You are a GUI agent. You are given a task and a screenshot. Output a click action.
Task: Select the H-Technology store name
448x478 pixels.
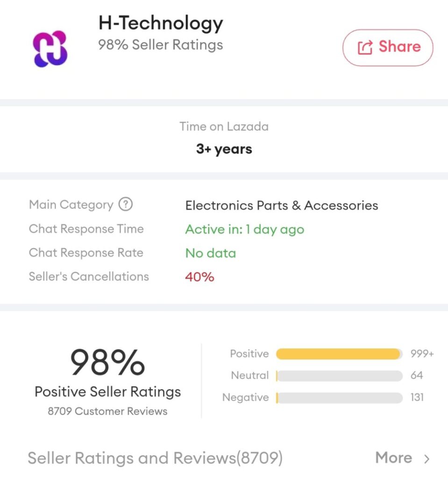[161, 22]
